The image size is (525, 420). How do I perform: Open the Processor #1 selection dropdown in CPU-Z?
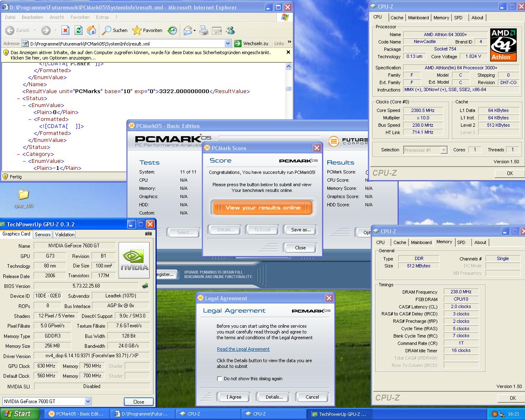click(444, 150)
